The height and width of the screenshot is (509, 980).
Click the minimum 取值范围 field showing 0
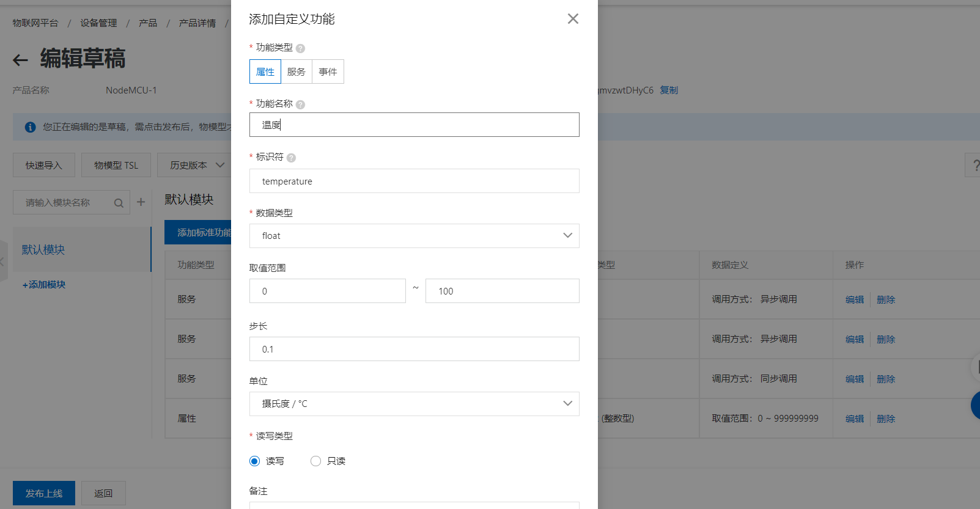coord(328,291)
